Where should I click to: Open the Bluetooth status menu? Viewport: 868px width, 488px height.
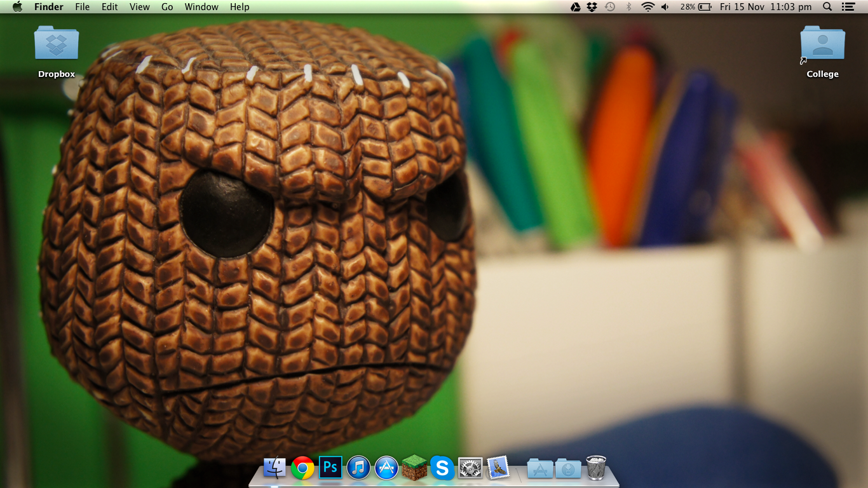(628, 7)
